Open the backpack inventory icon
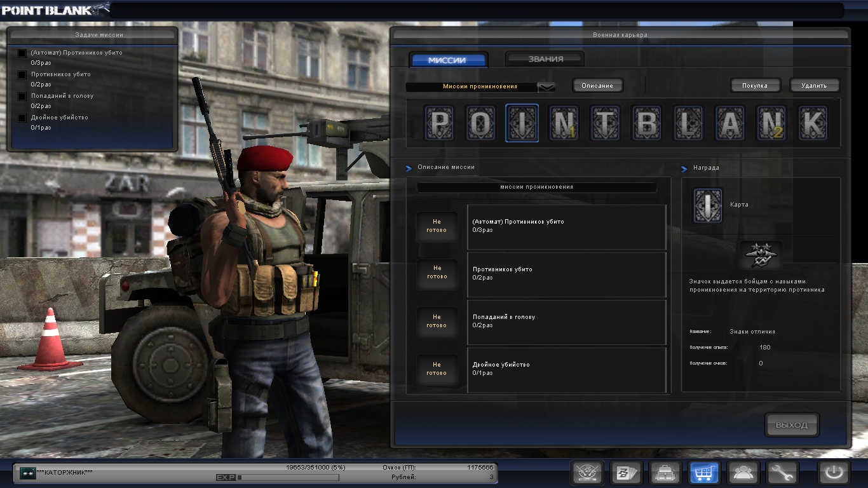The image size is (868, 488). (665, 473)
